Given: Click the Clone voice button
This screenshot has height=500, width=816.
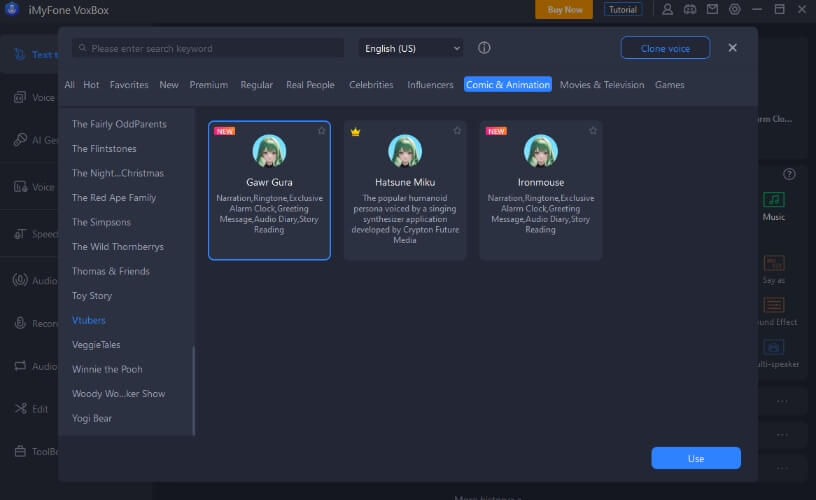Looking at the screenshot, I should point(665,48).
